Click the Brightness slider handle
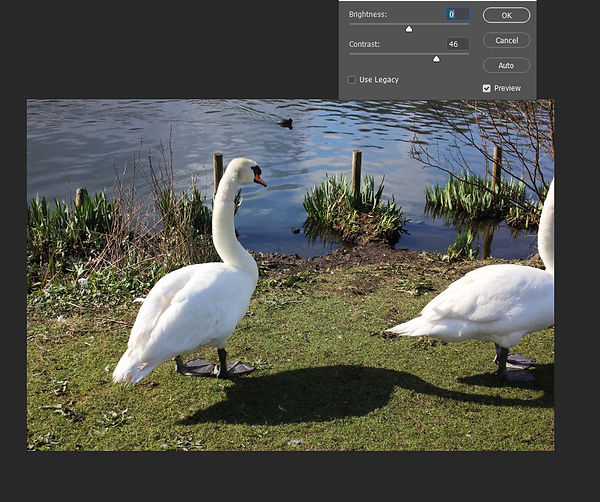The image size is (600, 502). coord(409,29)
